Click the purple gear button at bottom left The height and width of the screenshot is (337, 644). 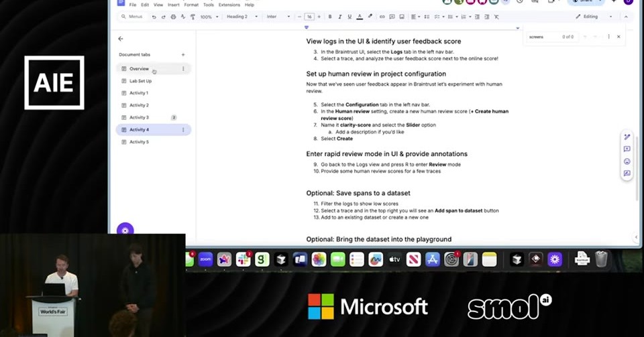tap(125, 230)
